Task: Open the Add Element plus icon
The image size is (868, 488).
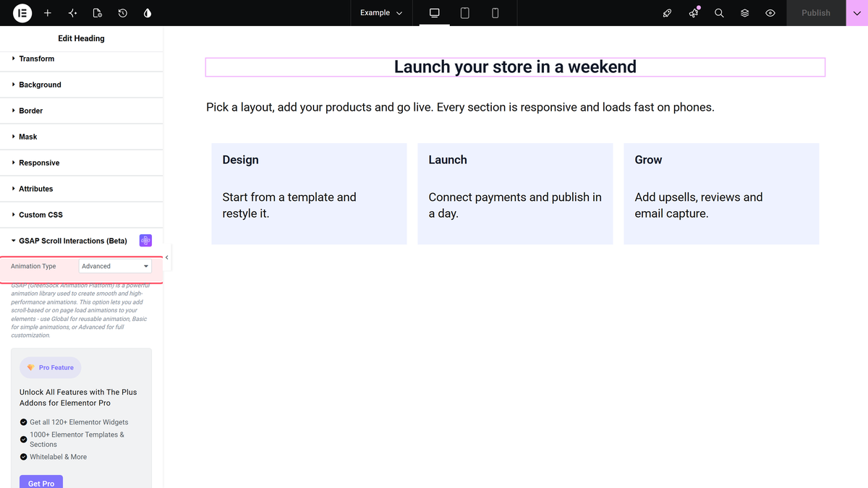Action: (x=48, y=13)
